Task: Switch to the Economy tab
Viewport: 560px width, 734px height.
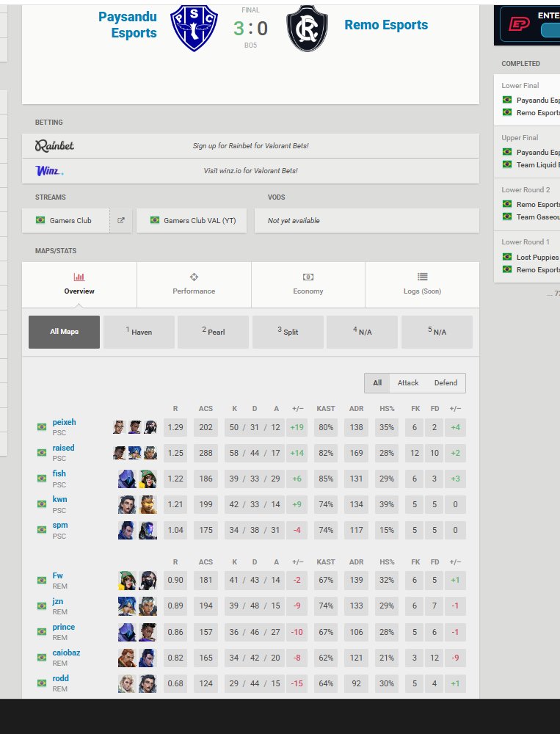Action: 308,285
